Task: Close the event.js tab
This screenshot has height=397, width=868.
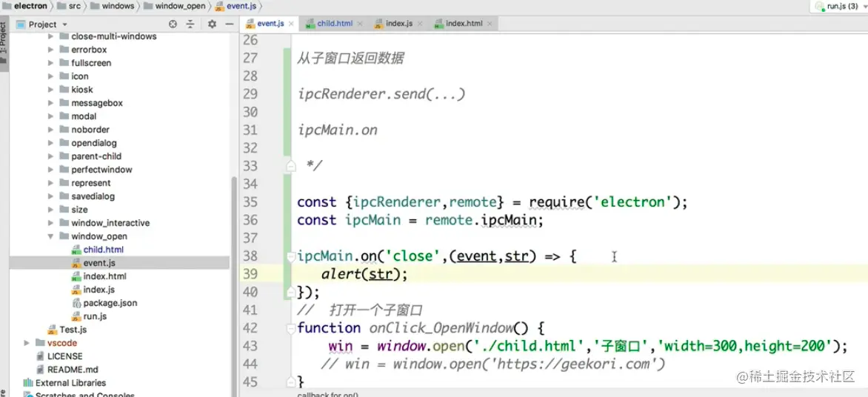Action: pyautogui.click(x=290, y=24)
